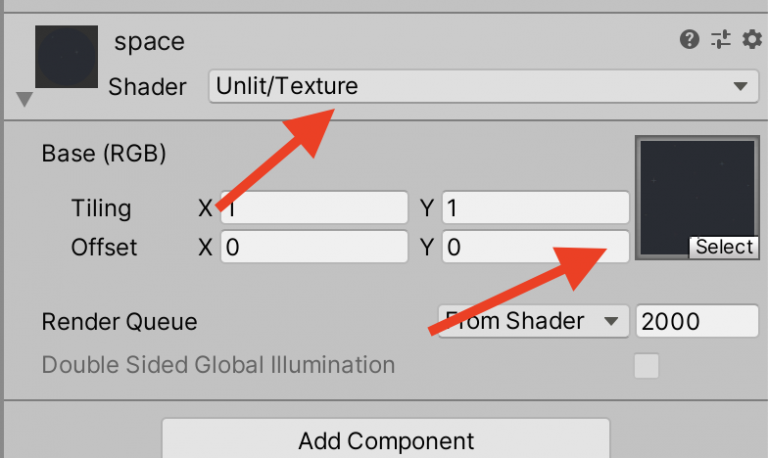Image resolution: width=768 pixels, height=458 pixels.
Task: Toggle Double Sided Global Illumination checkbox
Action: (647, 366)
